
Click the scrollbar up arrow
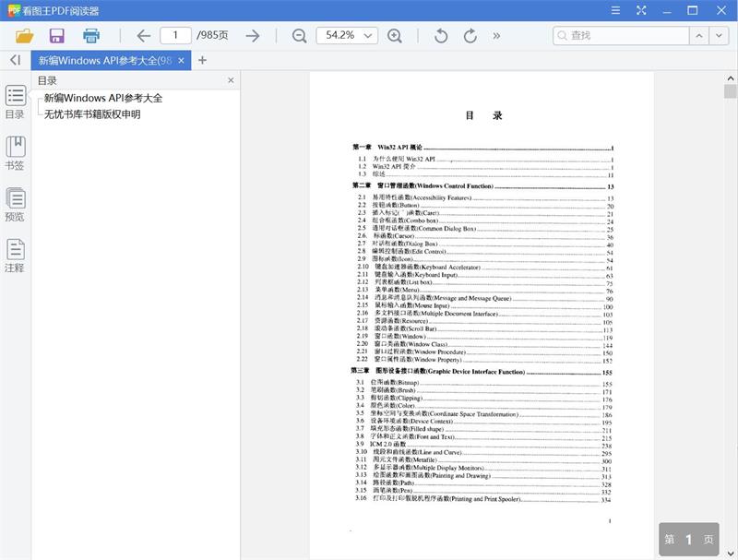coord(730,78)
